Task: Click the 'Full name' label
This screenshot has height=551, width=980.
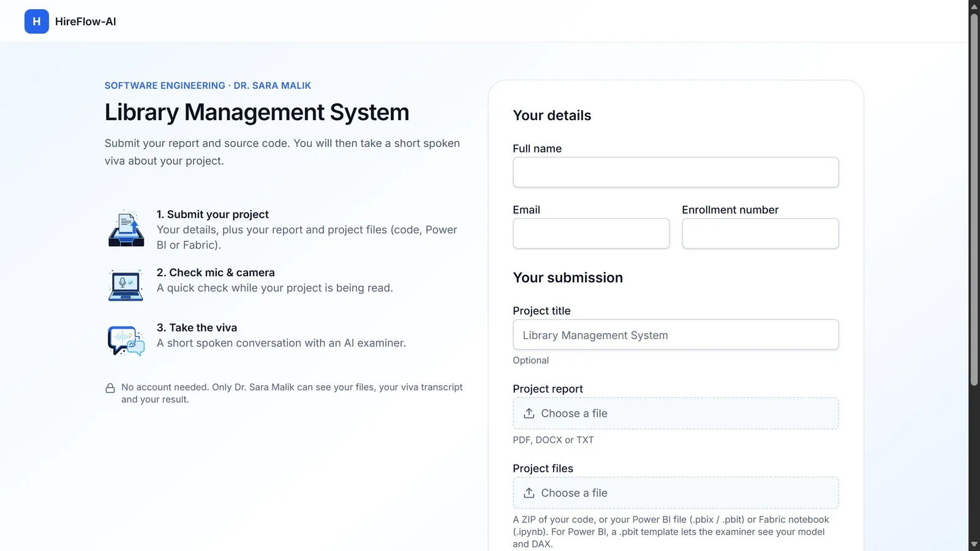Action: (x=537, y=149)
